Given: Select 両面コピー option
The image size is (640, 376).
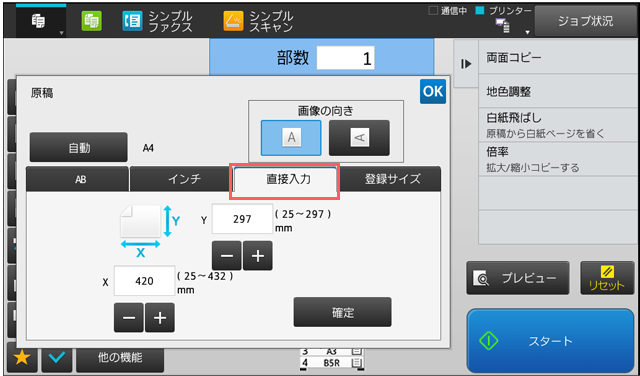Looking at the screenshot, I should pos(558,57).
